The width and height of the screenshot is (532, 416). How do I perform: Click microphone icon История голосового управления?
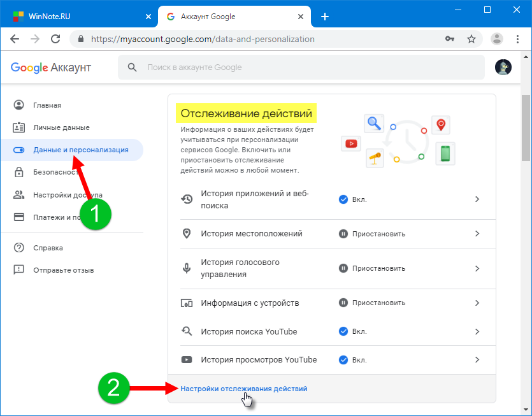coord(187,268)
